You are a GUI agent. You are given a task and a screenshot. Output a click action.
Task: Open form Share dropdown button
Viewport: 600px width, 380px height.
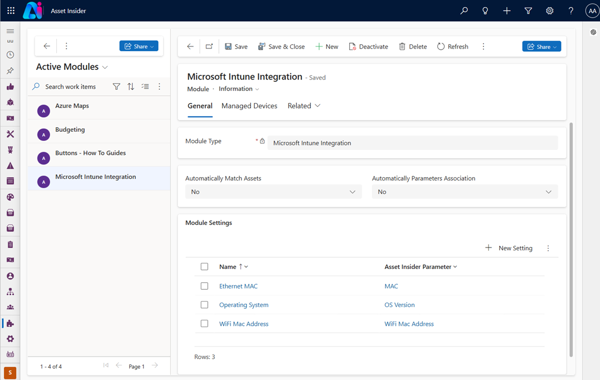click(541, 46)
